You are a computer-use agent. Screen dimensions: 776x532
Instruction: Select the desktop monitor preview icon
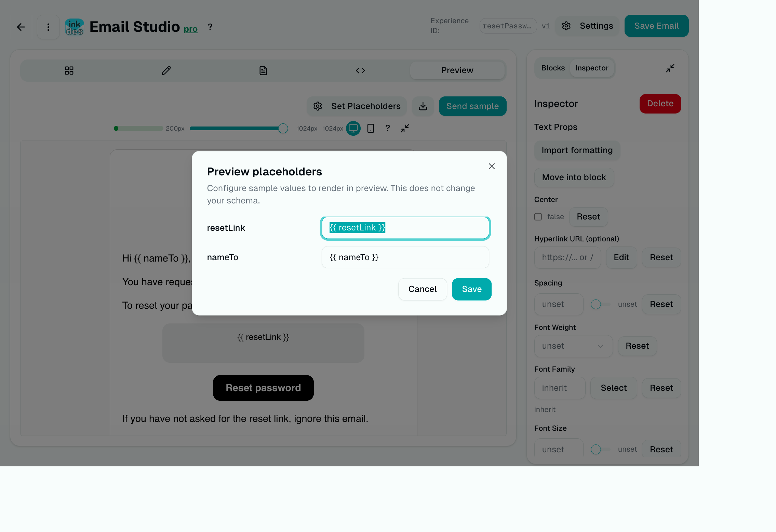pyautogui.click(x=353, y=128)
